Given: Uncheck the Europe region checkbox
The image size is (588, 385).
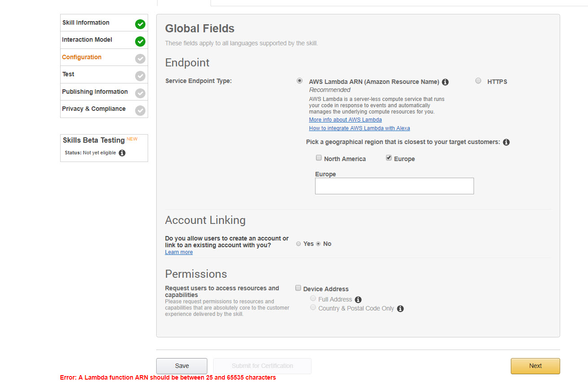Looking at the screenshot, I should coord(389,158).
